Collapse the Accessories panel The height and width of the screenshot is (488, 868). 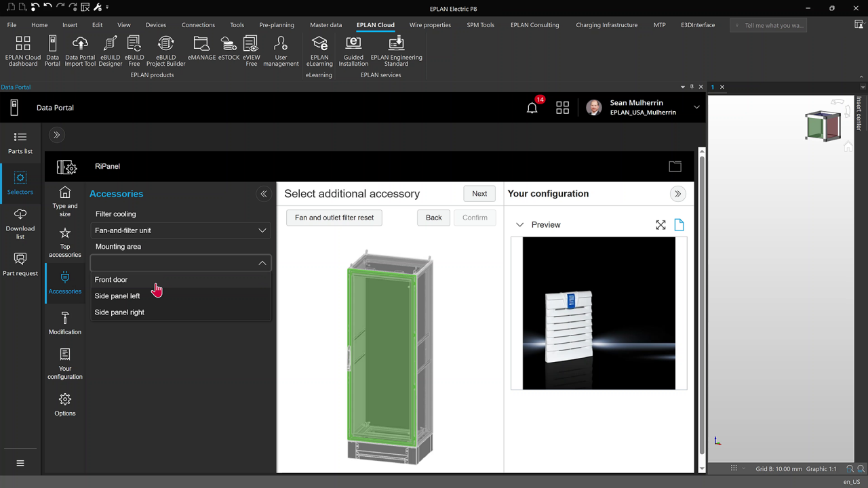[264, 194]
